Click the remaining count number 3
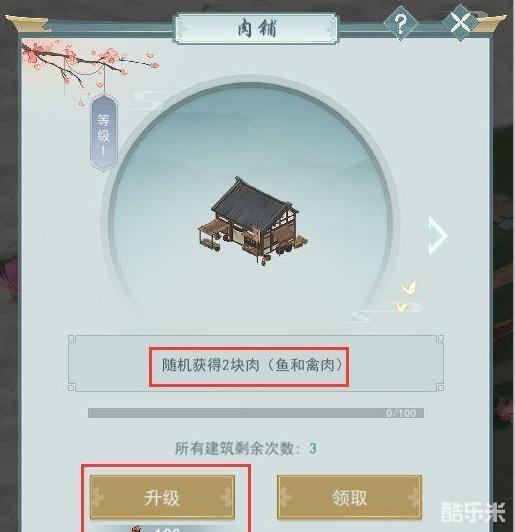The height and width of the screenshot is (532, 515). point(312,449)
